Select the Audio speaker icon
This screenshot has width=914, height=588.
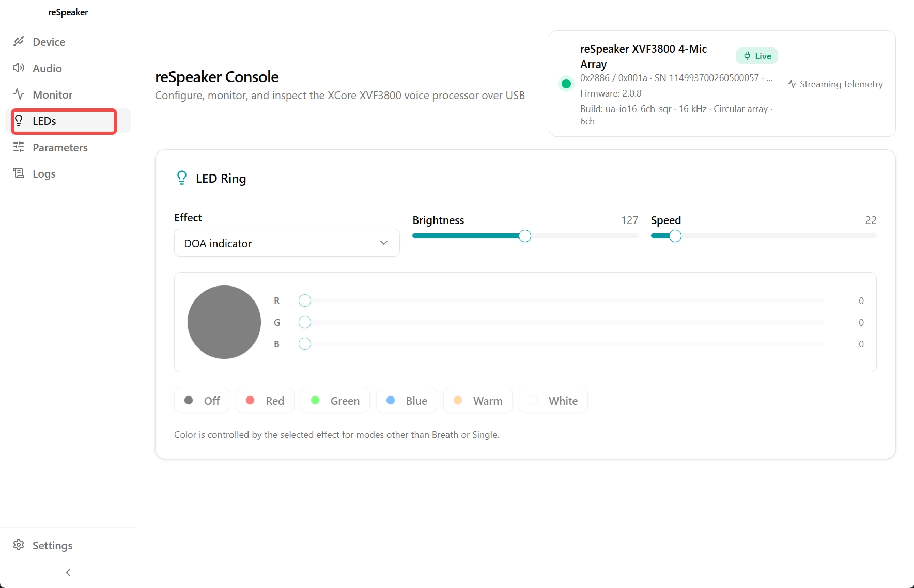tap(19, 68)
